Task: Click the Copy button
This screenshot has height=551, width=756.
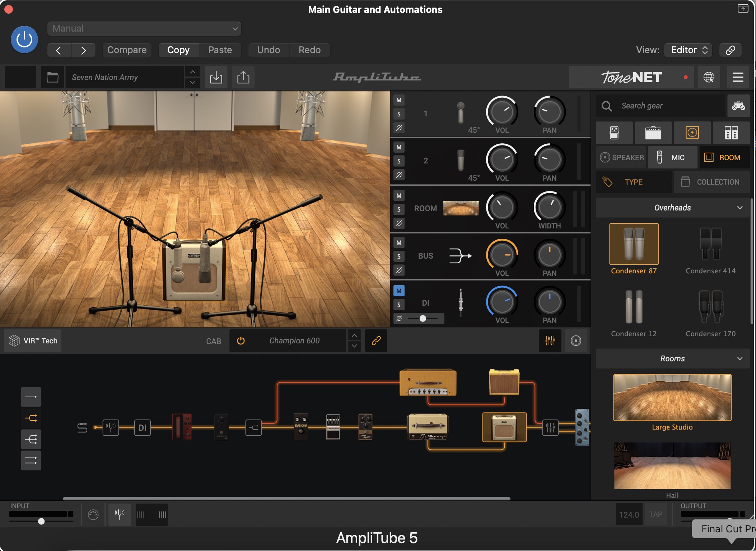Action: coord(178,50)
